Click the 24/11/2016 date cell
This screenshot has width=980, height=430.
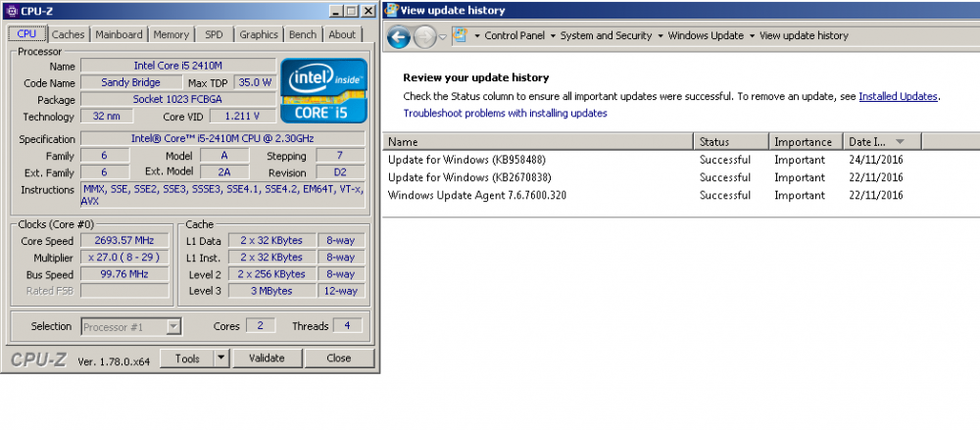tap(875, 160)
